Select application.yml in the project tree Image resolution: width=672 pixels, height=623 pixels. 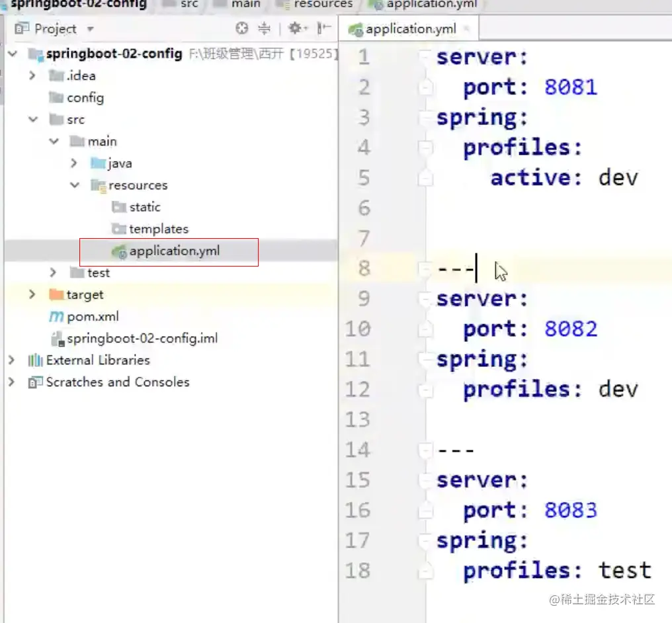(x=175, y=251)
